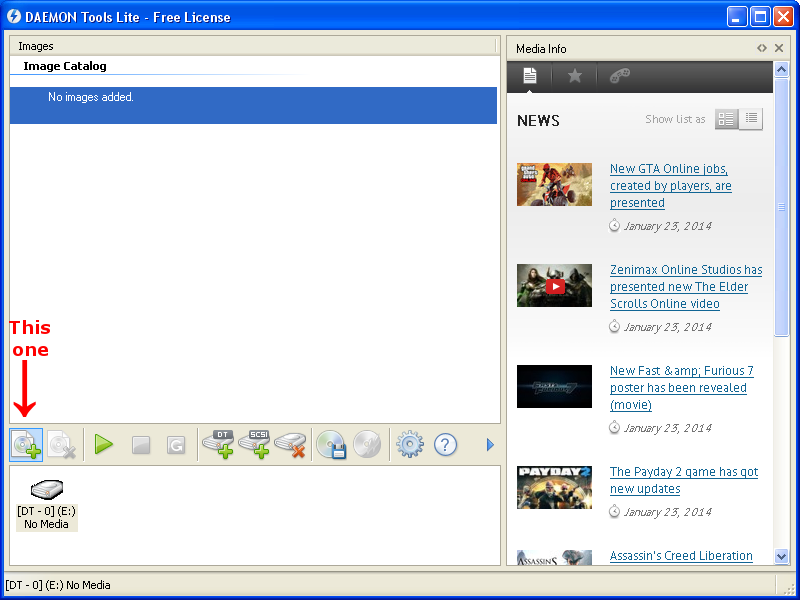Open the Games gamepad tab
Screen dimensions: 800x600
point(621,75)
